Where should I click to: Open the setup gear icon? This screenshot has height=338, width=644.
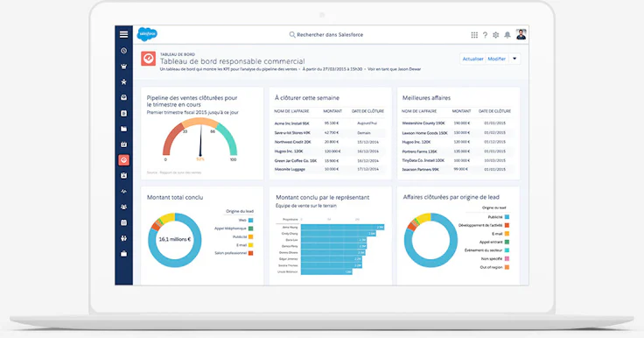pos(496,35)
